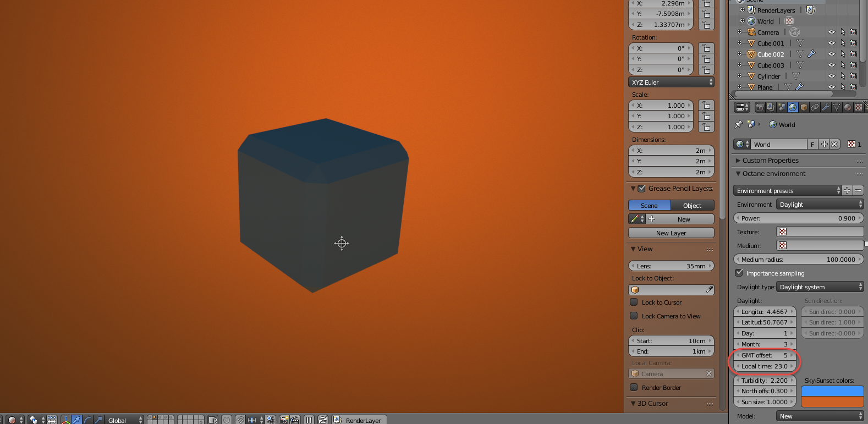This screenshot has height=424, width=868.
Task: Click the New Layer button
Action: click(671, 233)
